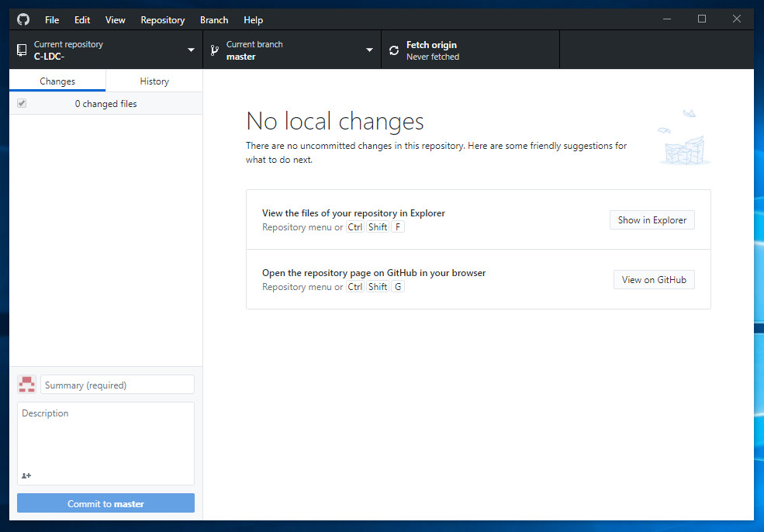The height and width of the screenshot is (532, 764).
Task: Minimize the GitHub Desktop window
Action: pos(667,19)
